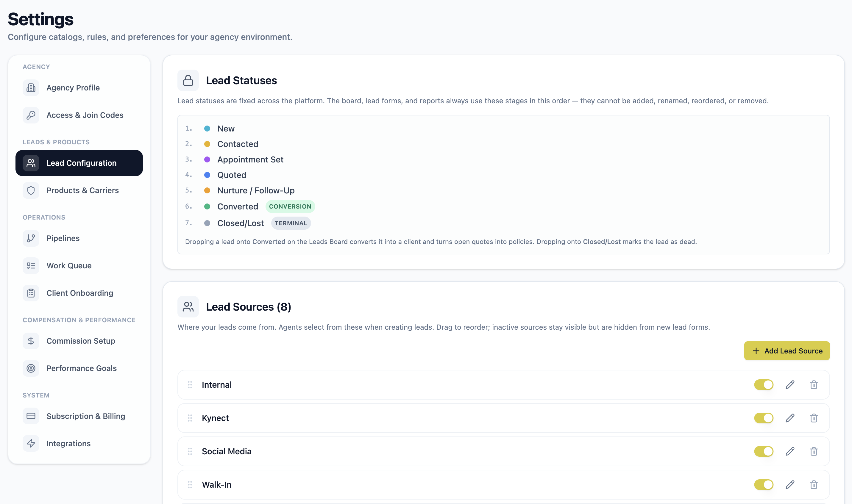Viewport: 852px width, 504px height.
Task: Open the Agency Profile settings
Action: click(x=79, y=88)
